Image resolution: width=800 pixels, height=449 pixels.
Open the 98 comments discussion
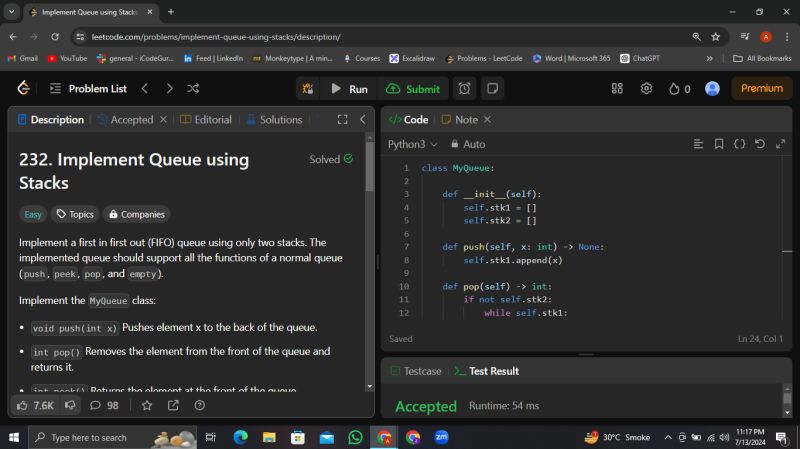[x=104, y=405]
